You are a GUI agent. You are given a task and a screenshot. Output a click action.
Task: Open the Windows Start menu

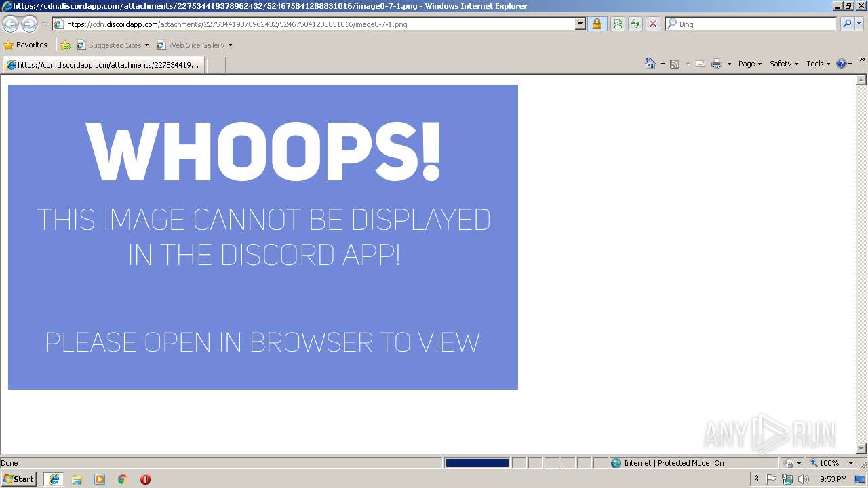point(19,479)
